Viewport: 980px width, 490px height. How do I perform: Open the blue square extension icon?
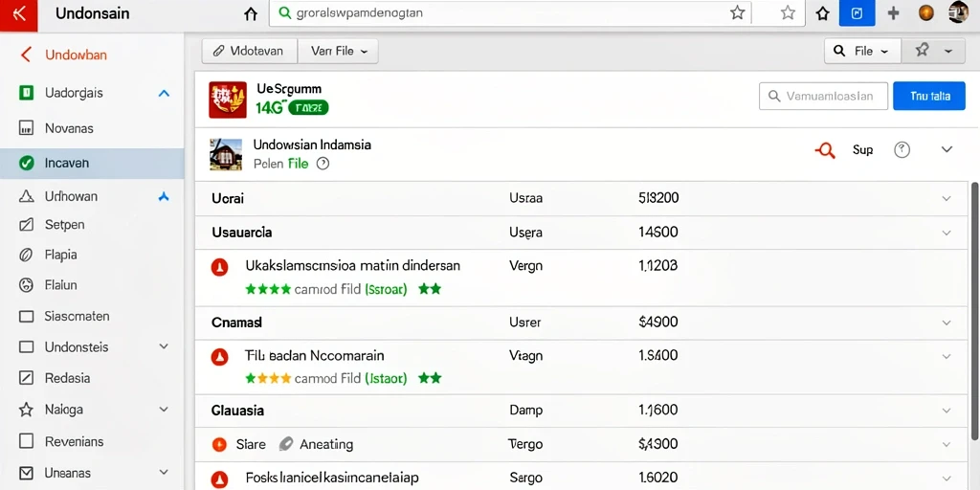pyautogui.click(x=857, y=13)
